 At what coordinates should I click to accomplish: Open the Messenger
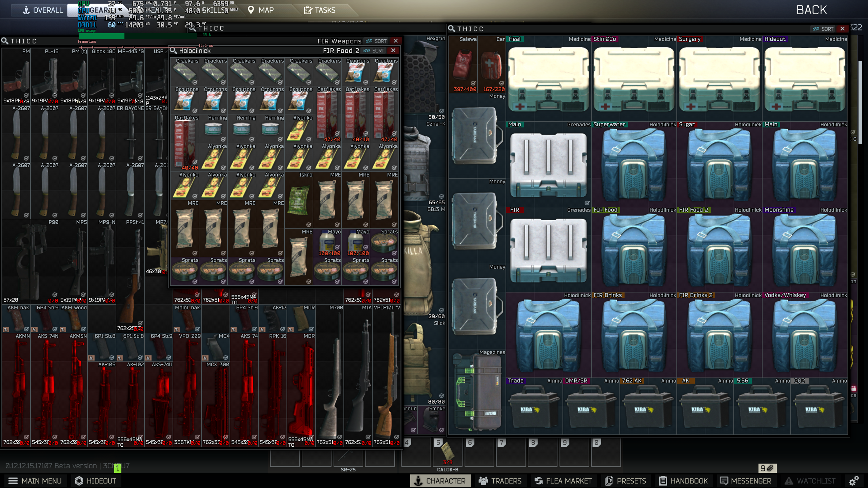[x=746, y=481]
